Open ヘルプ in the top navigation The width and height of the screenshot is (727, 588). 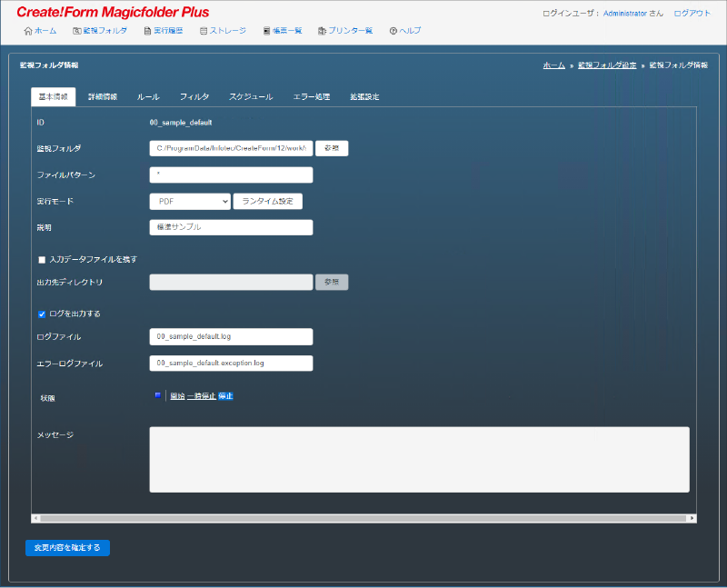(410, 31)
